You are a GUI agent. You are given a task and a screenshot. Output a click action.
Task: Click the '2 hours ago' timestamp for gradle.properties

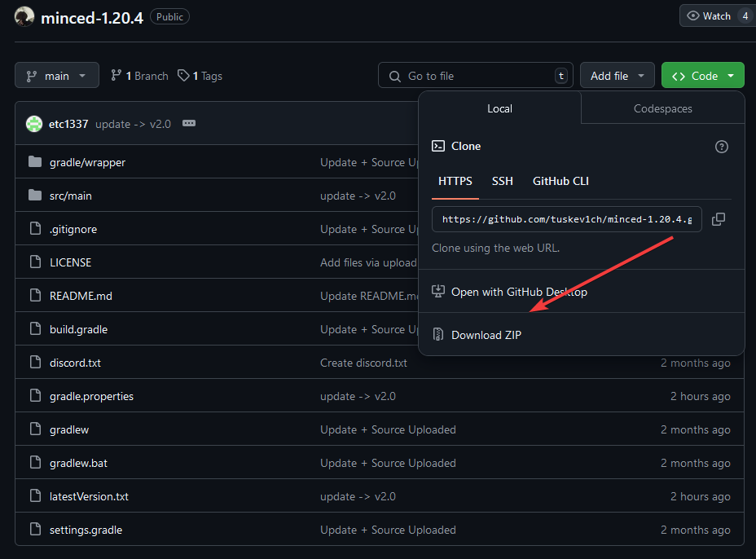point(700,396)
